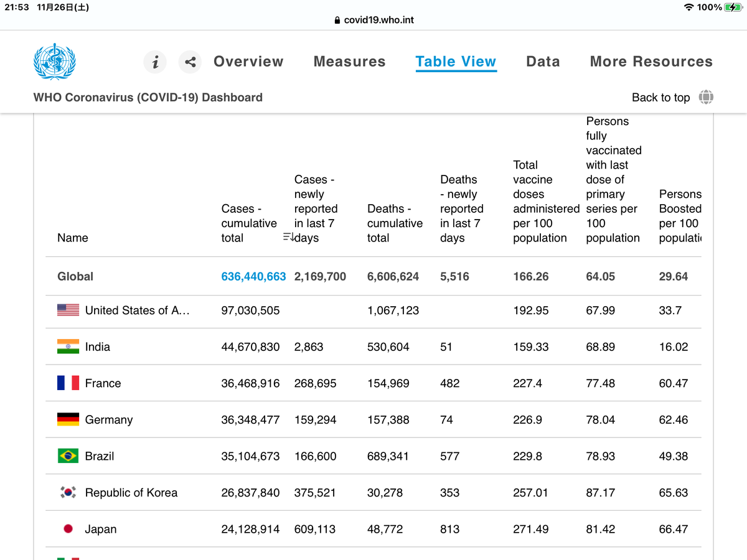
Task: Open the global cumulative total 636,440,663 link
Action: coord(253,276)
